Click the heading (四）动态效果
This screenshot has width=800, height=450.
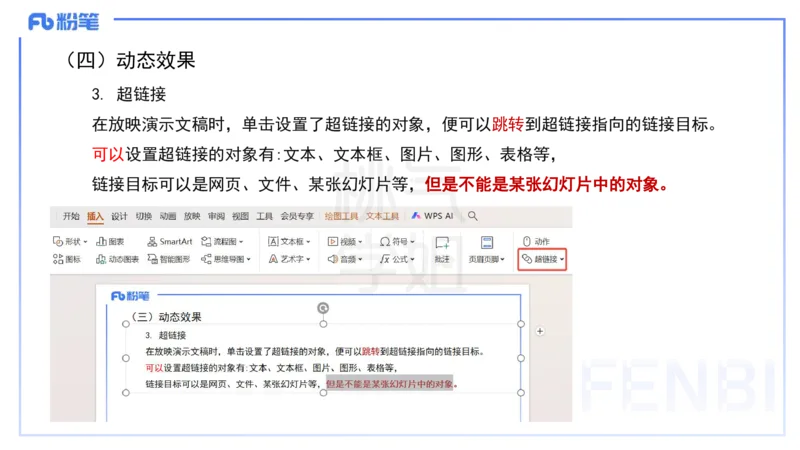click(130, 60)
